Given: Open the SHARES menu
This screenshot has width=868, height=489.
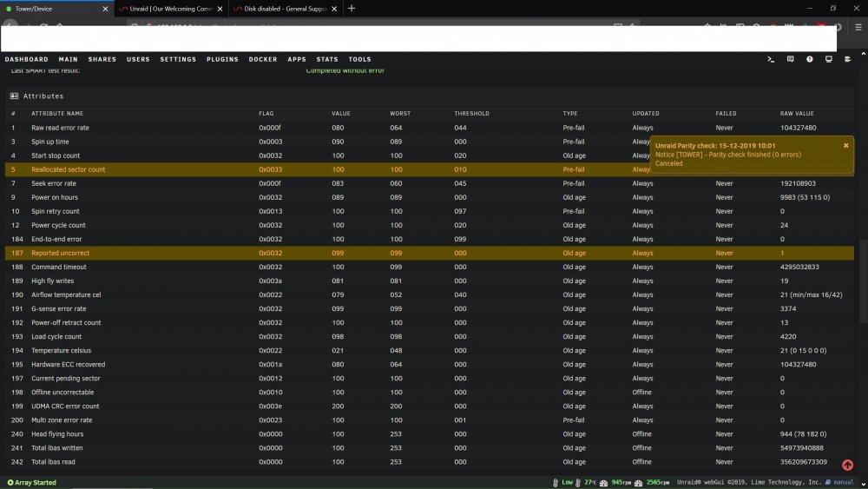Looking at the screenshot, I should [102, 59].
